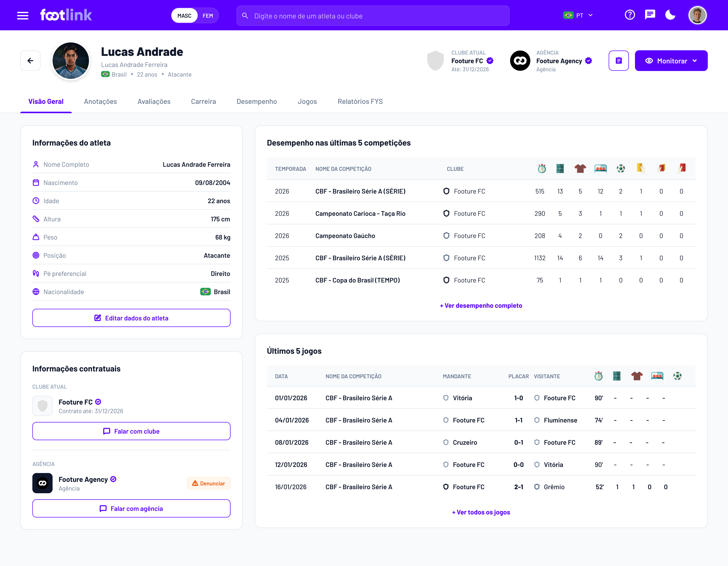Click the goals ball icon in performance table

[621, 169]
